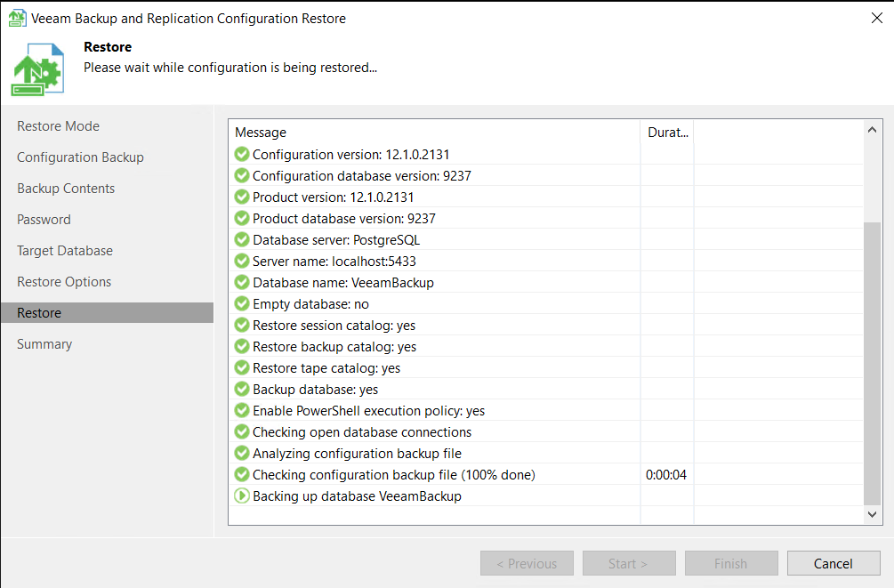
Task: Click the check icon beside Enable PowerShell execution policy
Action: pos(242,411)
